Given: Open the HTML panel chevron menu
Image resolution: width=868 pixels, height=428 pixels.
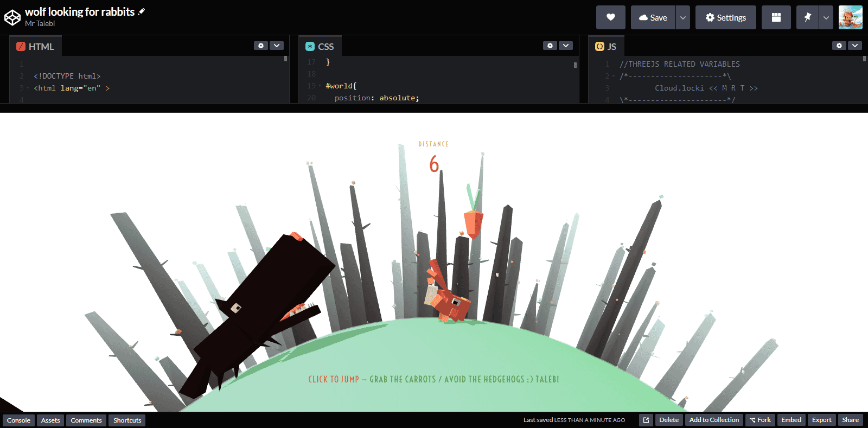Looking at the screenshot, I should click(277, 46).
